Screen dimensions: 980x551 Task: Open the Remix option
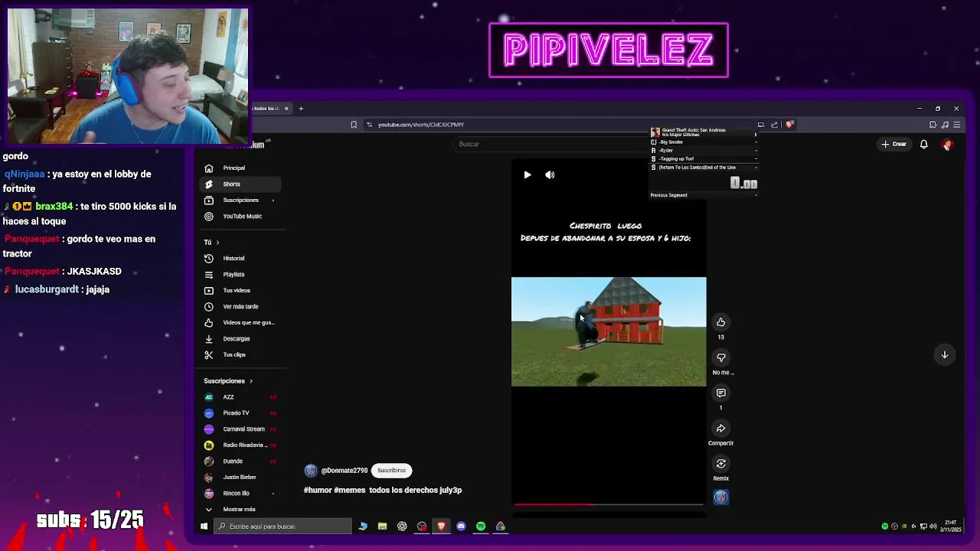(x=720, y=464)
